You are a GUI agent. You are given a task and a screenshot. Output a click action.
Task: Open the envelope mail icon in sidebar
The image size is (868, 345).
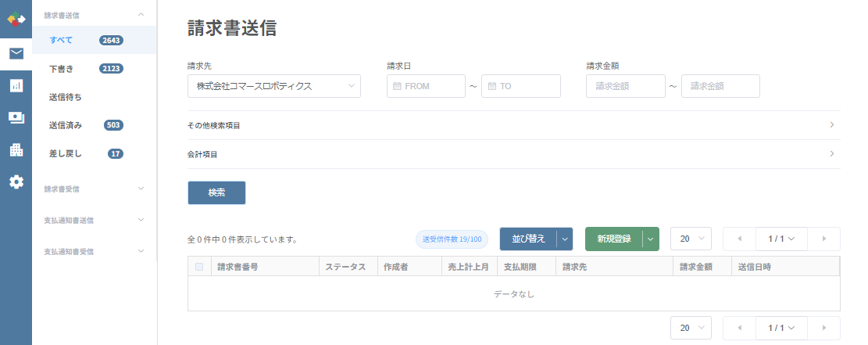point(16,53)
